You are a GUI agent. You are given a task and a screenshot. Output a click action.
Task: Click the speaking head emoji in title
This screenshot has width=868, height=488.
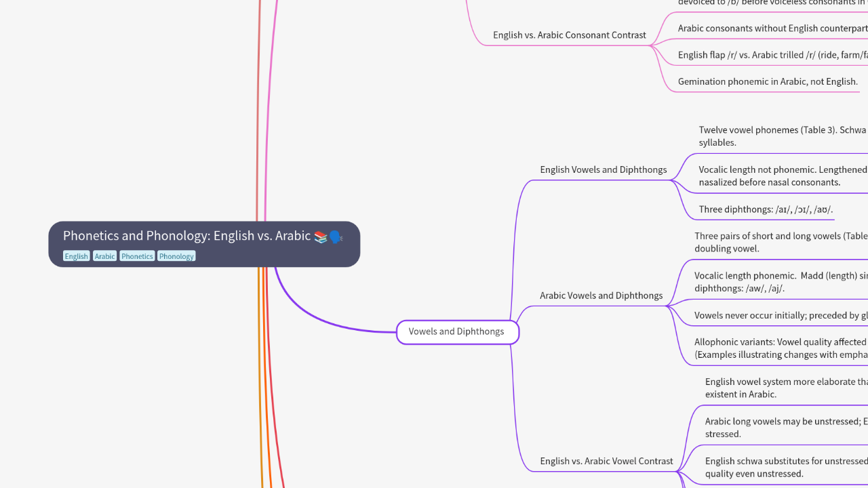coord(336,237)
